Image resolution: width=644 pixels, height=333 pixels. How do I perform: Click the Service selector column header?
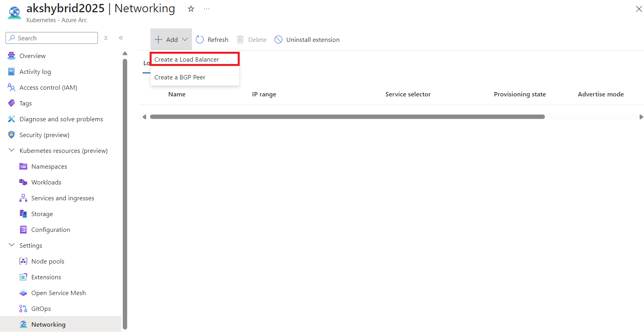click(408, 94)
